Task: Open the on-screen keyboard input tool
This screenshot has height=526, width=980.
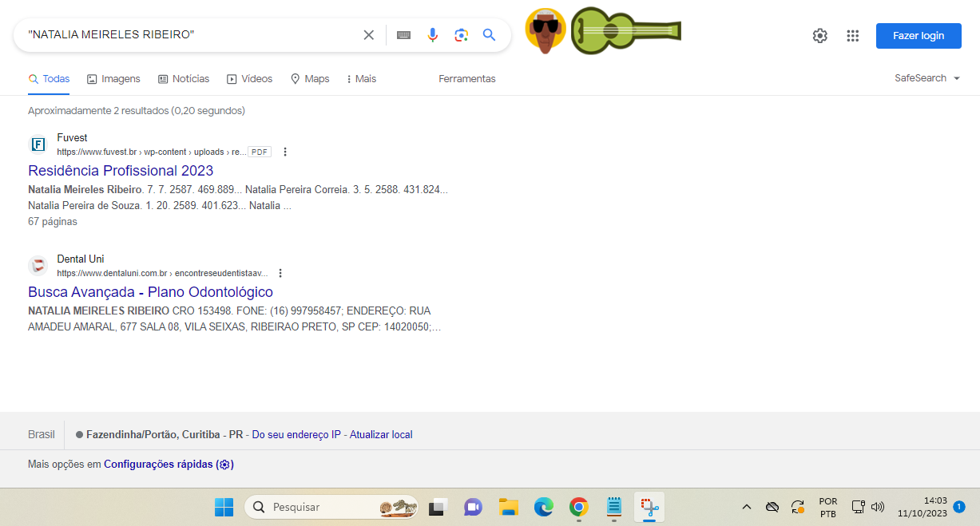Action: point(403,35)
